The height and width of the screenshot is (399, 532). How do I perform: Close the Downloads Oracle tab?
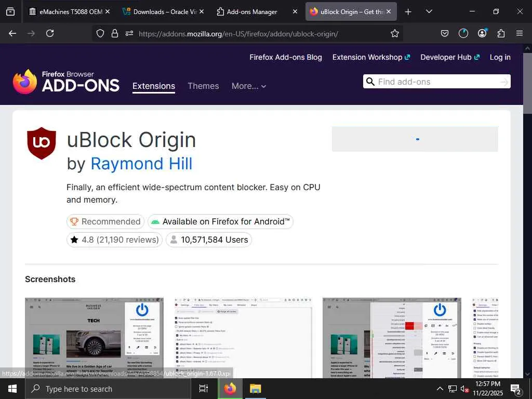[202, 11]
